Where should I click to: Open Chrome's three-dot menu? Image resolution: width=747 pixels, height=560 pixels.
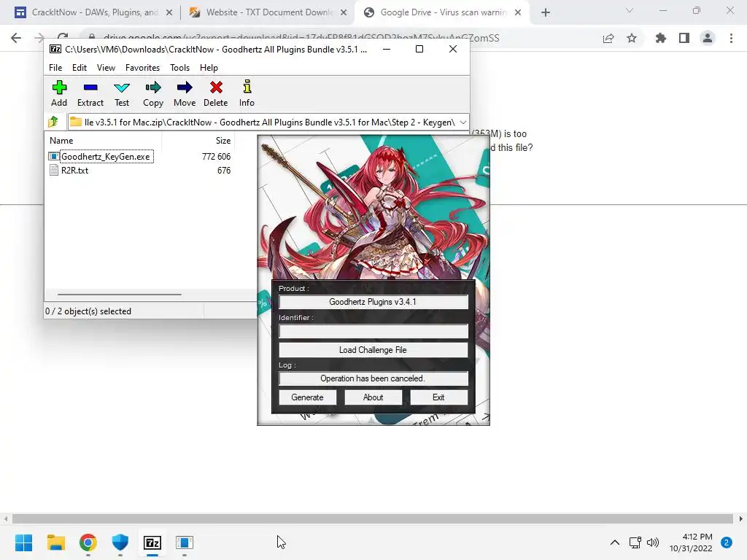pos(731,38)
